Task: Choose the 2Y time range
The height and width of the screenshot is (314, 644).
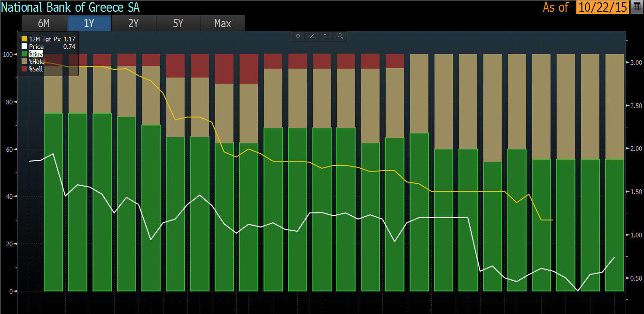Action: coord(133,23)
